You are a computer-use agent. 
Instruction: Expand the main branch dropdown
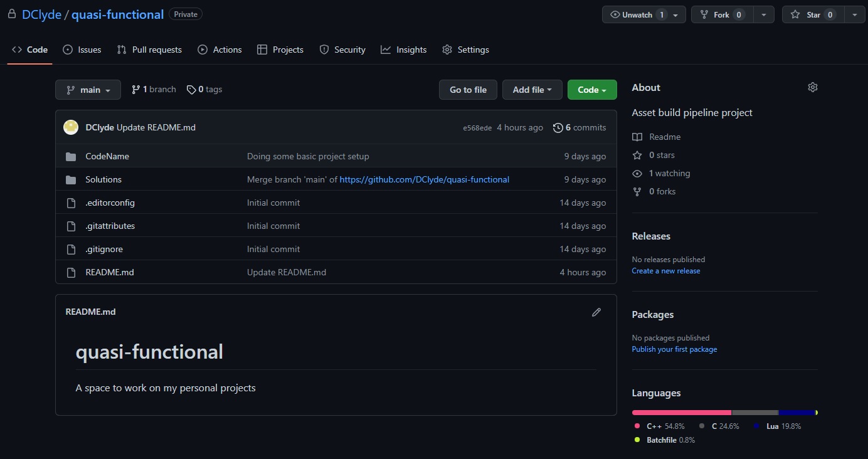pyautogui.click(x=88, y=90)
